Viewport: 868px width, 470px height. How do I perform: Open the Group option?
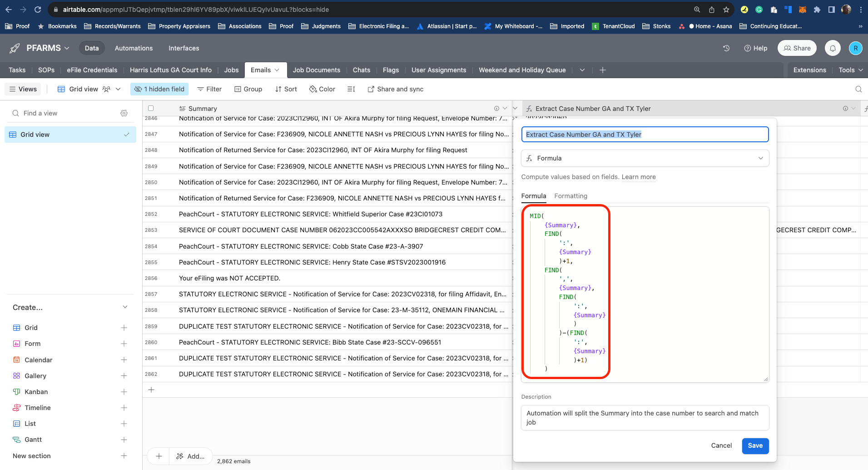pos(248,89)
